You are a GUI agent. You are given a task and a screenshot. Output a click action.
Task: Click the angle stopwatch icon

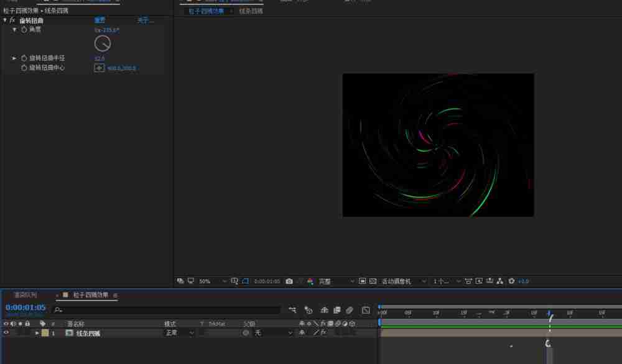coord(24,29)
